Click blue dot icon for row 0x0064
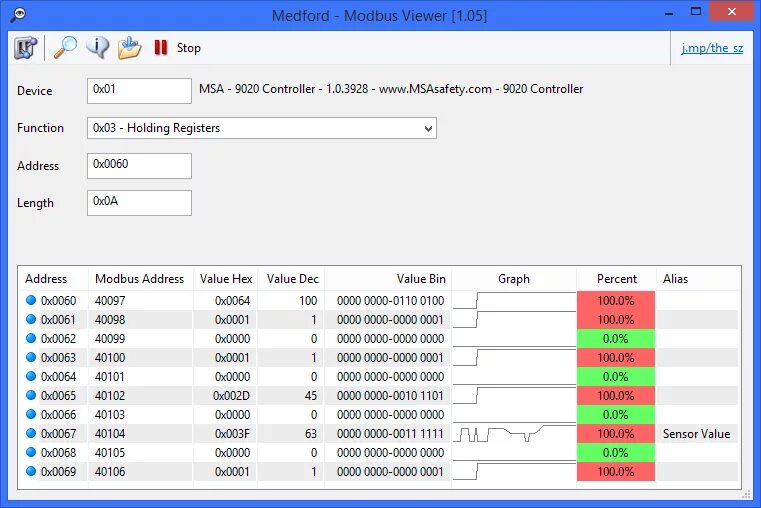 31,376
